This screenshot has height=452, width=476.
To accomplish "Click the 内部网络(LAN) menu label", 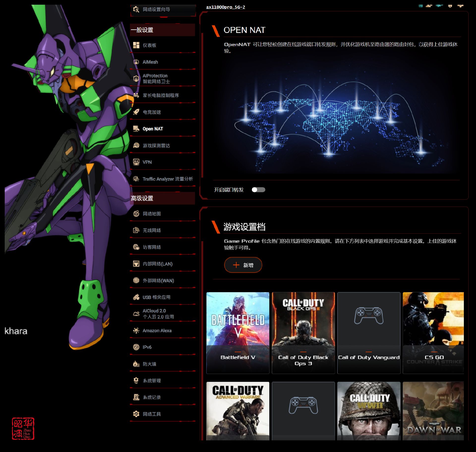I will 157,264.
